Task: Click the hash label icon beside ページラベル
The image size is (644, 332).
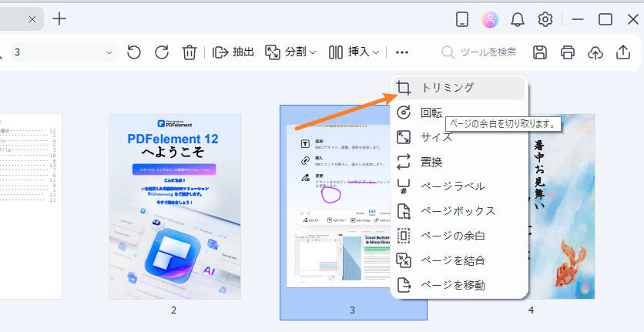Action: 404,187
